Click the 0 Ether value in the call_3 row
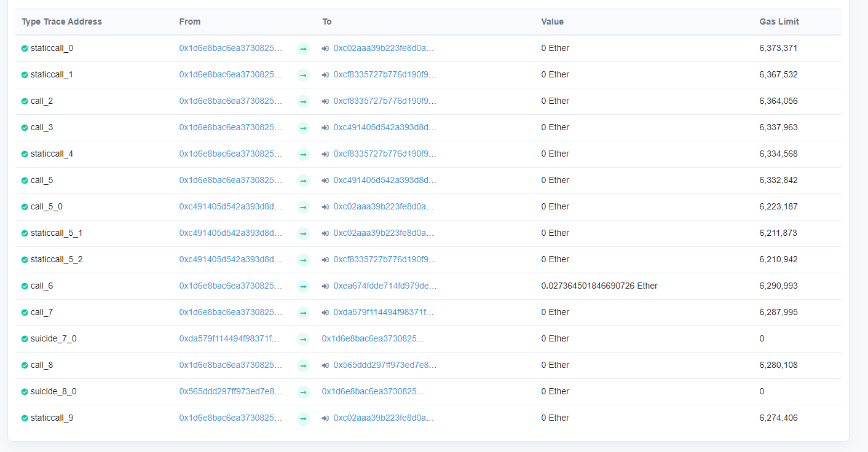This screenshot has height=452, width=868. coord(555,127)
